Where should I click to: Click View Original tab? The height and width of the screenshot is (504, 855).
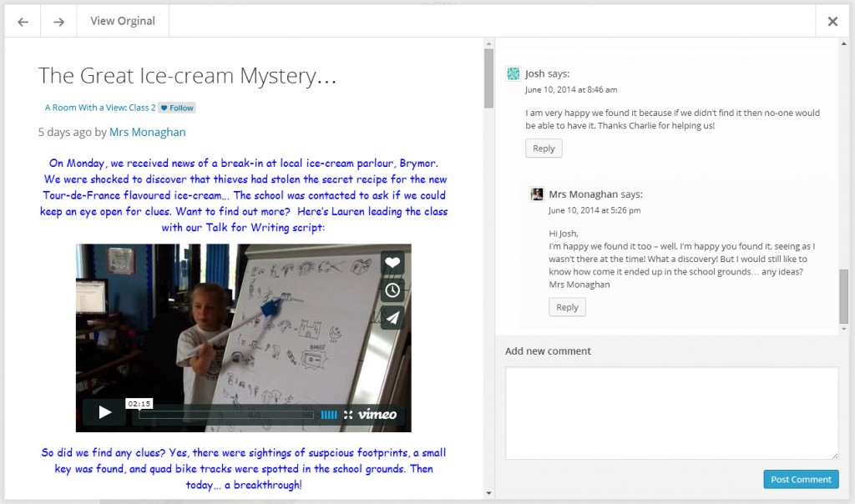[123, 22]
